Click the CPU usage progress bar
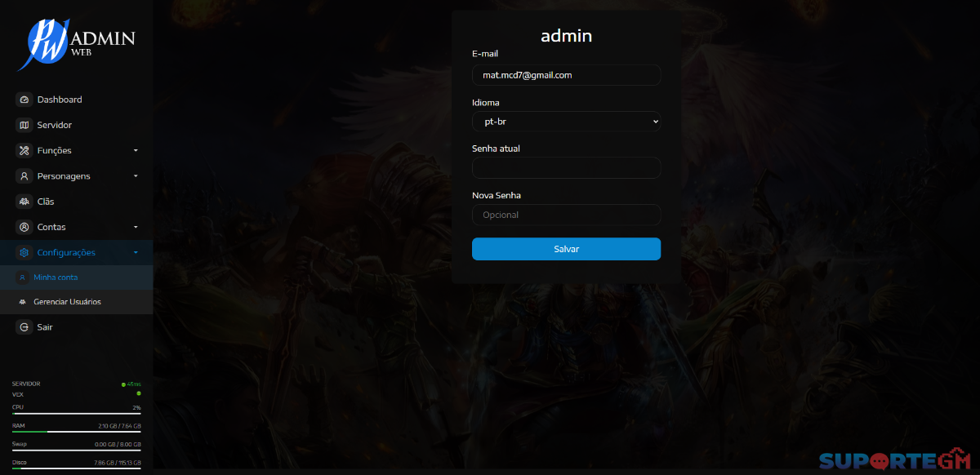Viewport: 980px width, 475px height. pos(77,414)
